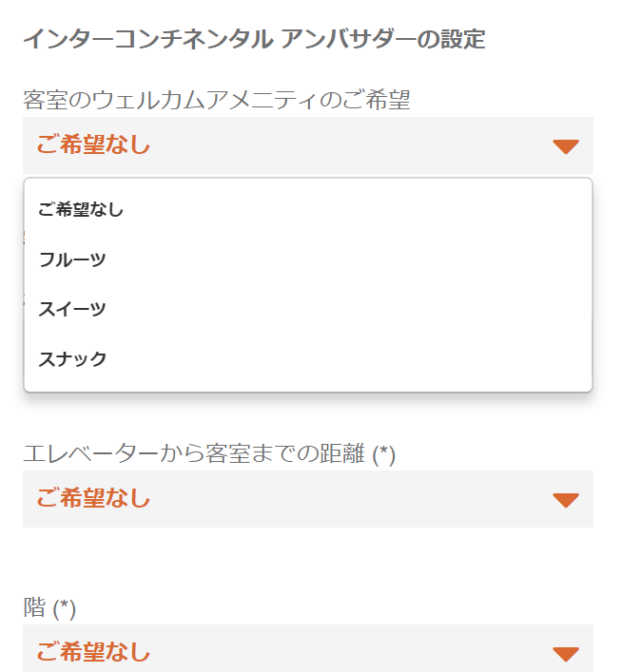
Task: Pick スイーツ as the welcome amenity
Action: (x=72, y=309)
